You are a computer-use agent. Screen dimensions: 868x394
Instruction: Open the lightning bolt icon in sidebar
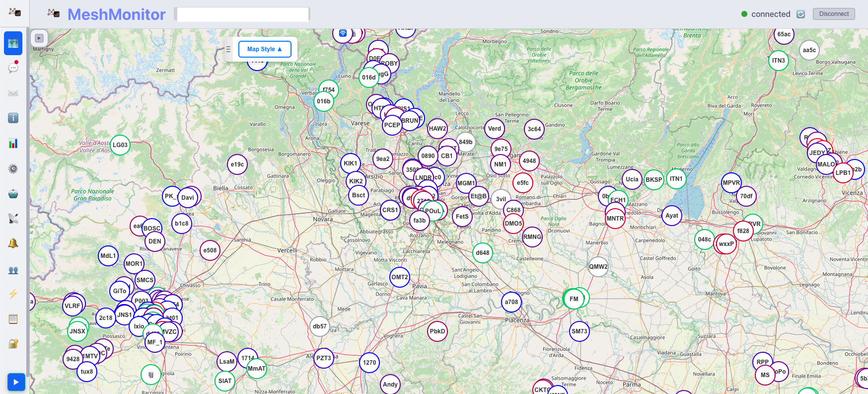[x=13, y=294]
